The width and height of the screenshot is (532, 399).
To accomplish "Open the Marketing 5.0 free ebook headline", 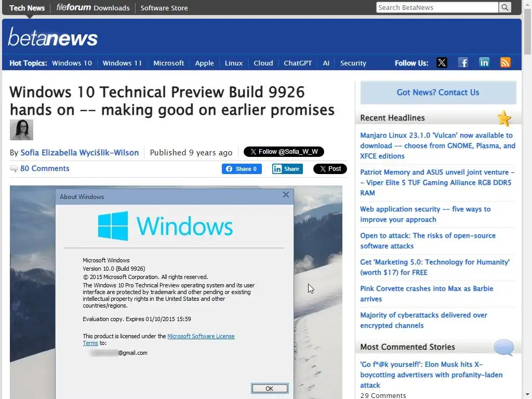I will [435, 267].
